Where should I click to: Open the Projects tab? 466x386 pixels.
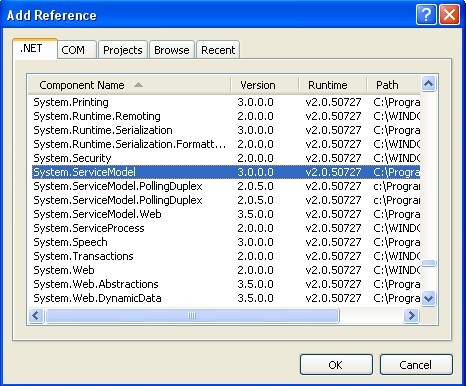coord(123,50)
